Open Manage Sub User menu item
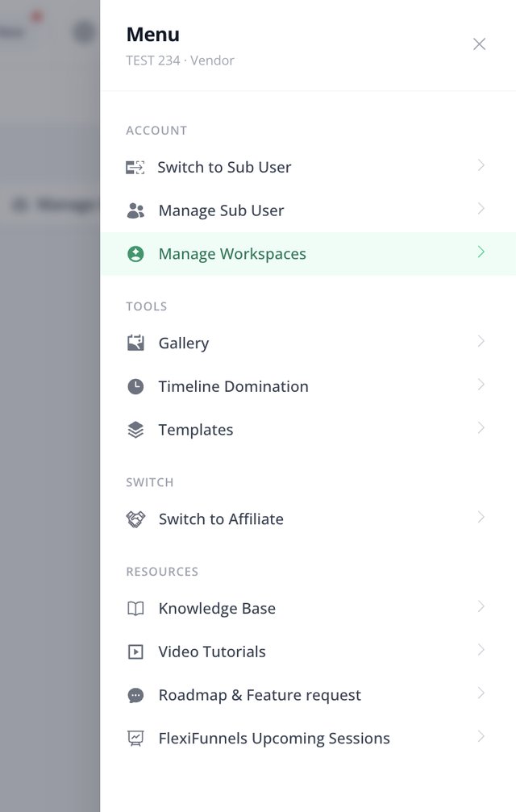The height and width of the screenshot is (812, 516). pos(308,210)
